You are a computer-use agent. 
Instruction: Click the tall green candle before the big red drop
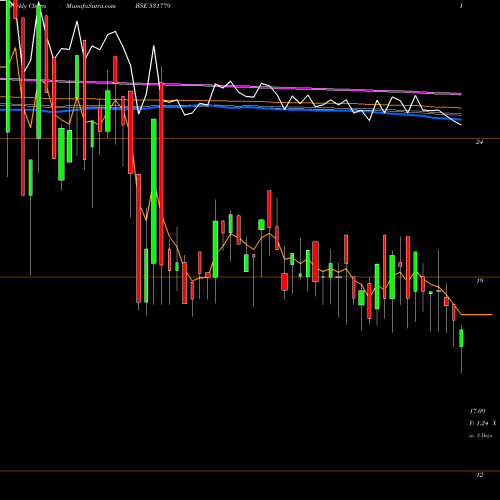pos(154,191)
